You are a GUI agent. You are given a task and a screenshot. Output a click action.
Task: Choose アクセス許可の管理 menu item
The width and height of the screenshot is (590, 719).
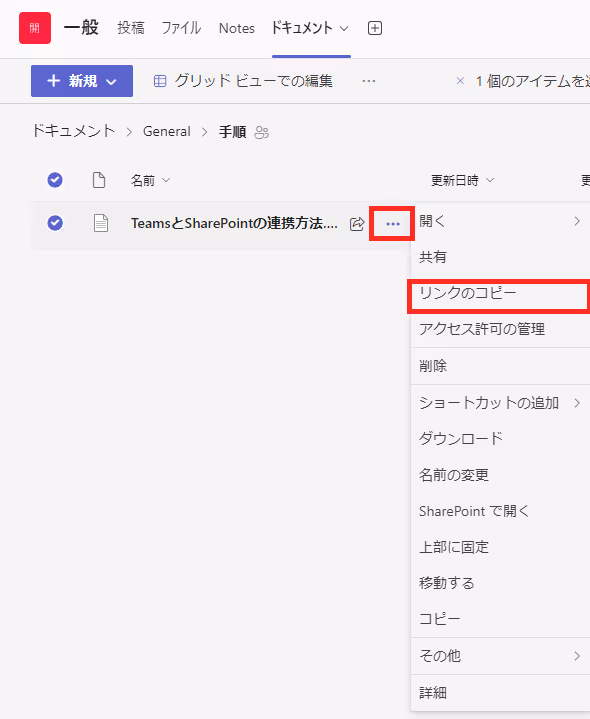(x=500, y=329)
